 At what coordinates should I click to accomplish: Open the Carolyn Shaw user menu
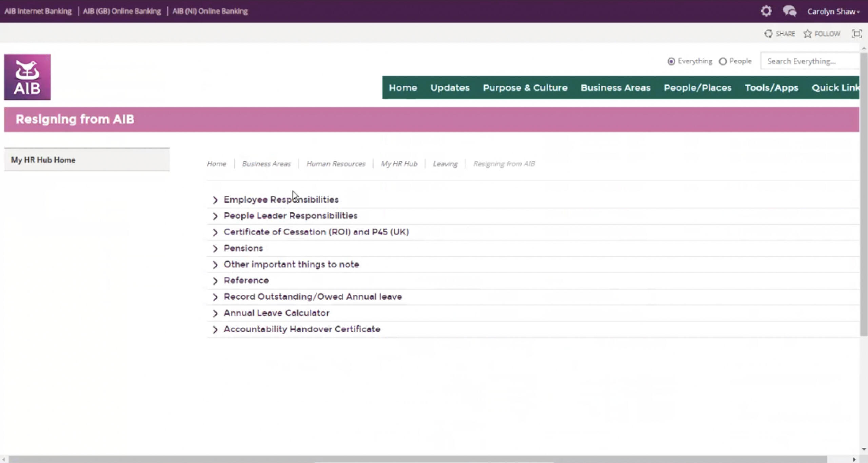click(x=833, y=11)
